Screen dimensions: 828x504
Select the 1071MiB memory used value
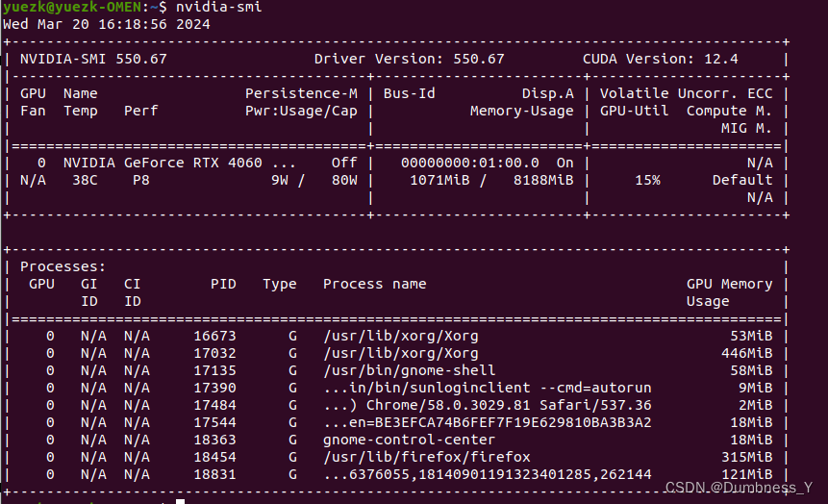[439, 180]
